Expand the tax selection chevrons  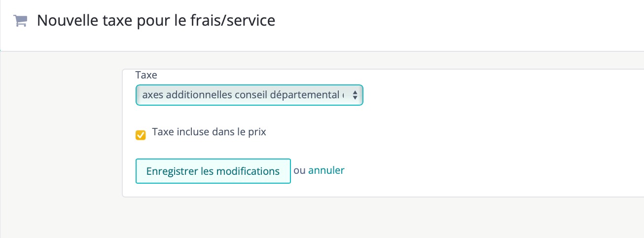tap(355, 95)
